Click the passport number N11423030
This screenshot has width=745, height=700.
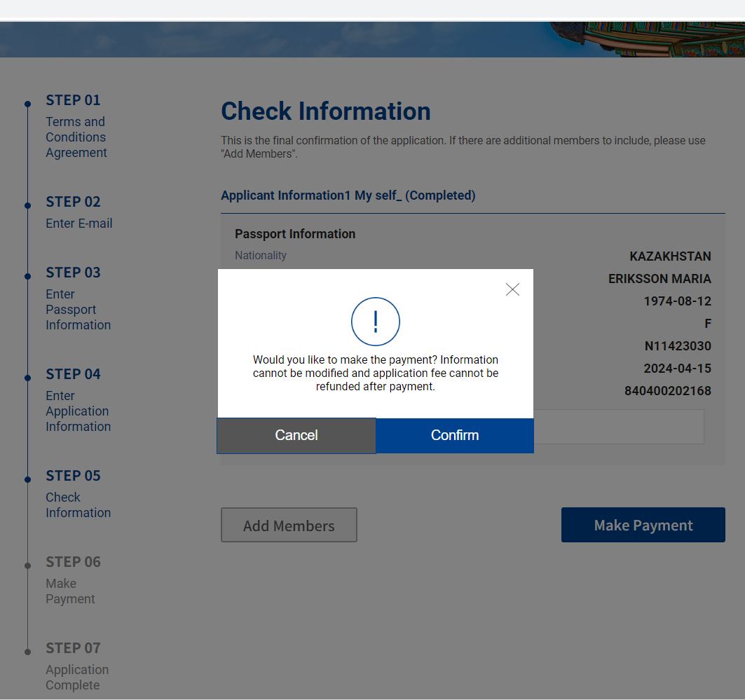tap(677, 346)
